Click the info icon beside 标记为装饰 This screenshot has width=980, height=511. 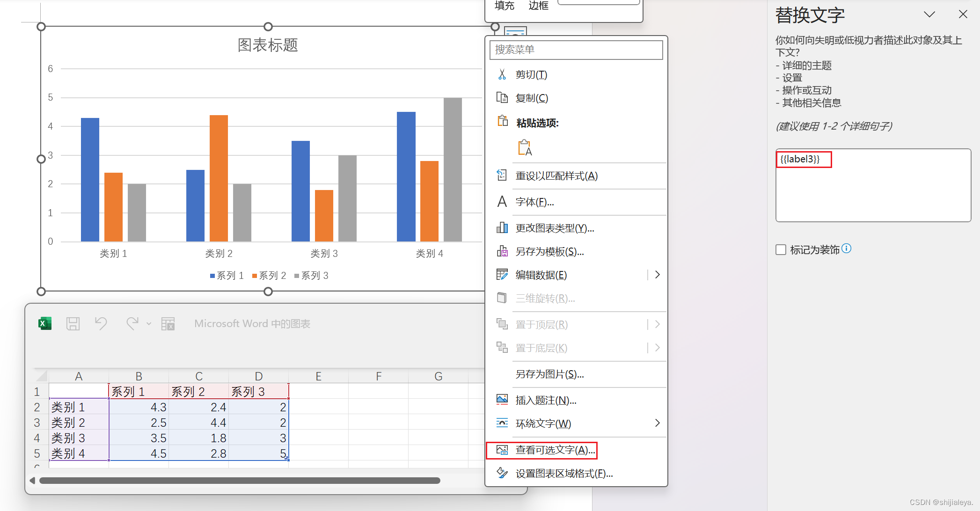846,248
